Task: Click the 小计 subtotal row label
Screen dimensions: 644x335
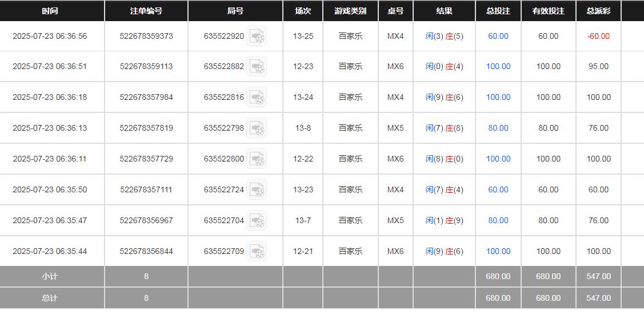Action: click(50, 276)
